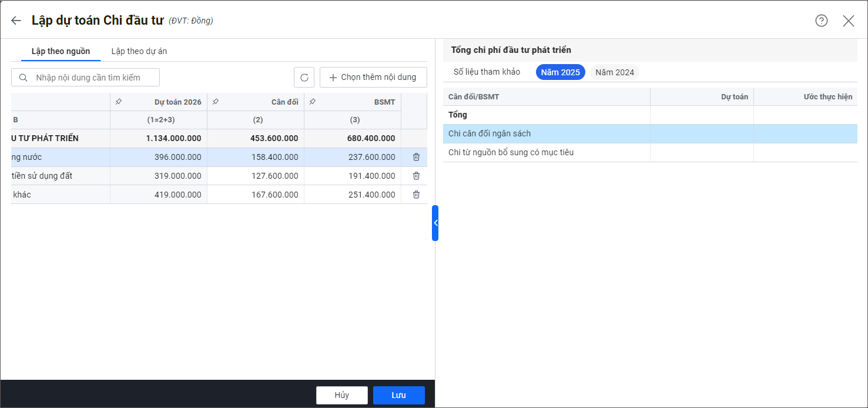The width and height of the screenshot is (868, 408).
Task: Select Năm 2024 reference data
Action: click(x=614, y=72)
